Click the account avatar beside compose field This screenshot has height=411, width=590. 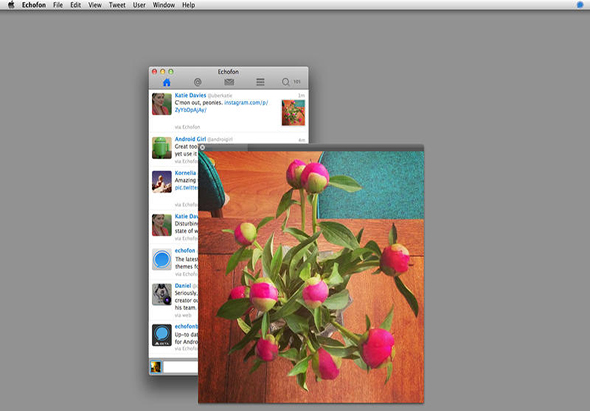(x=156, y=367)
